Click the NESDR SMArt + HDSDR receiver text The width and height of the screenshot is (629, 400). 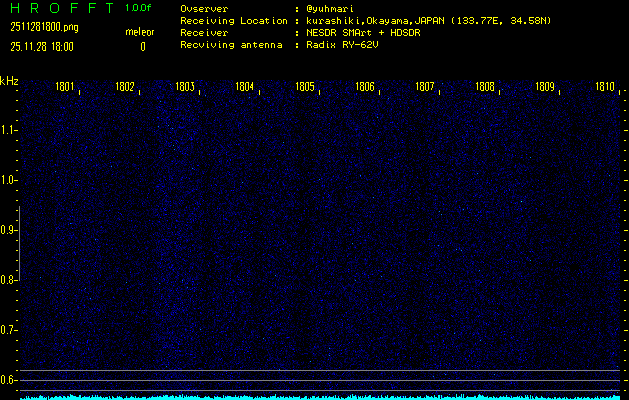coord(358,33)
